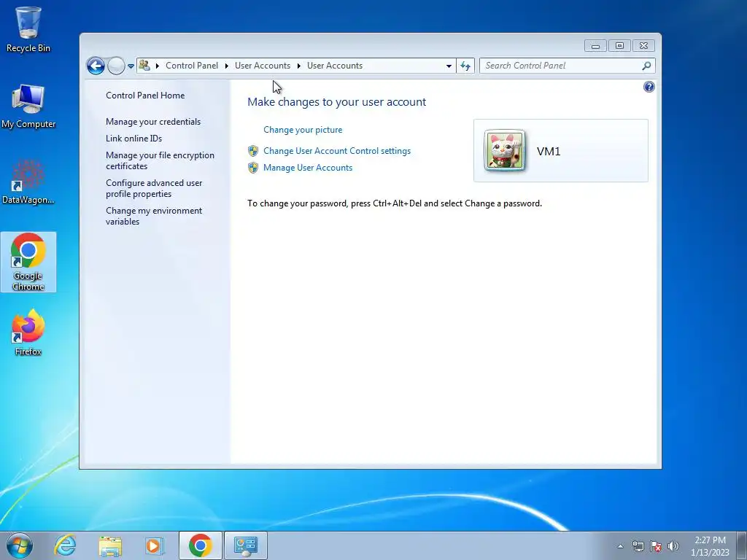
Task: Select first User Accounts breadcrumb
Action: click(263, 66)
